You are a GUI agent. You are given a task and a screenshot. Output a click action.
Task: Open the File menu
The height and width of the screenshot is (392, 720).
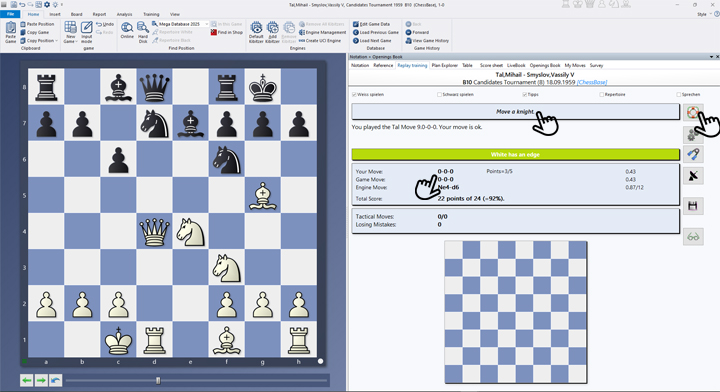click(10, 14)
